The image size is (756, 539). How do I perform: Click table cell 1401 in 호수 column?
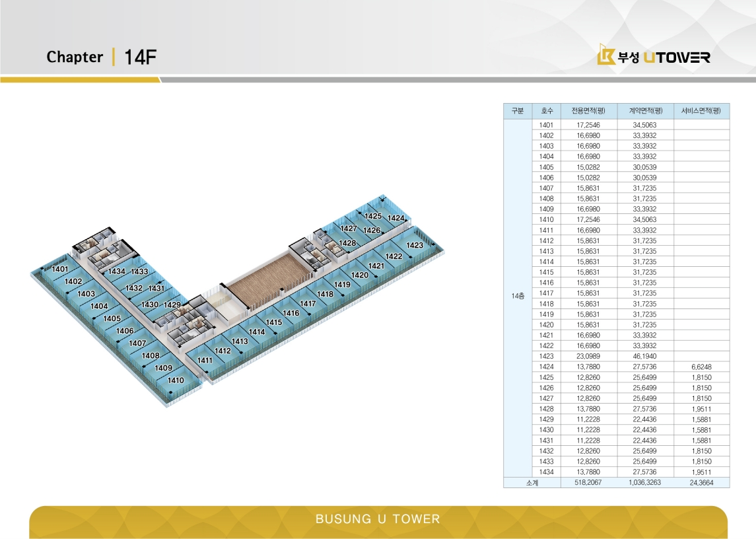point(546,125)
